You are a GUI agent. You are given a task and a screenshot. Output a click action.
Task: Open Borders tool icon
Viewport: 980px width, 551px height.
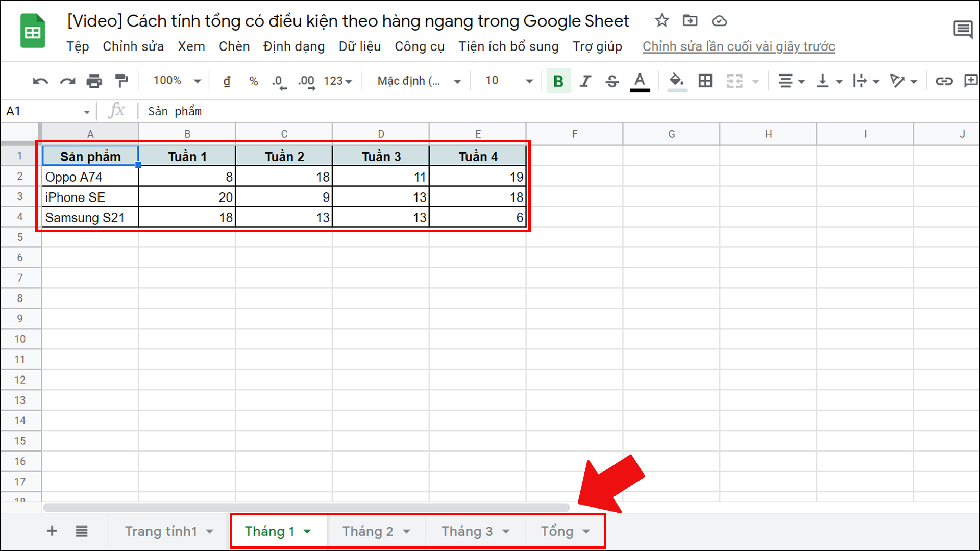705,81
